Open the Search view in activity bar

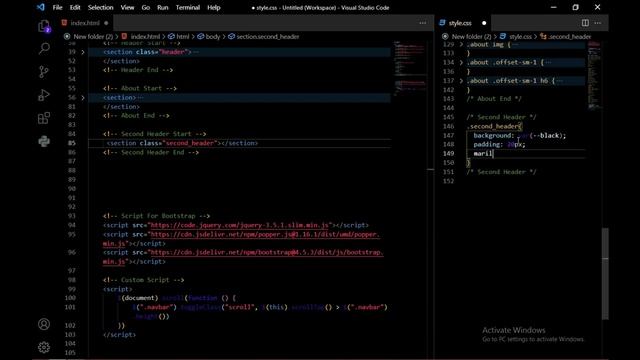click(44, 49)
